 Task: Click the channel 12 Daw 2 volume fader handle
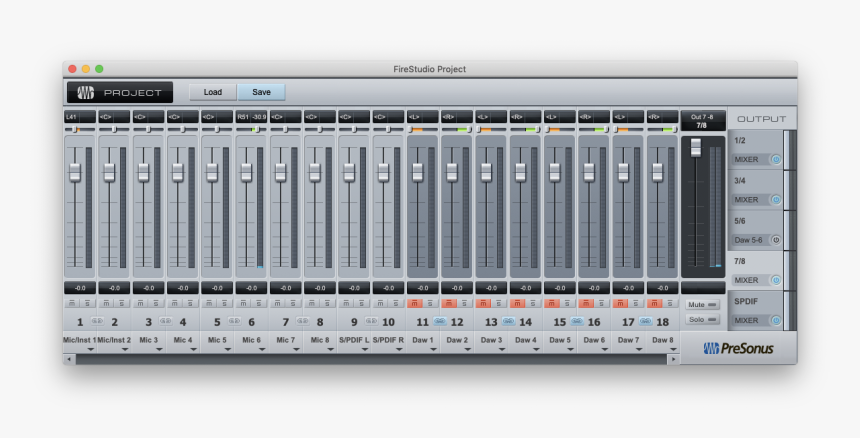pos(451,172)
